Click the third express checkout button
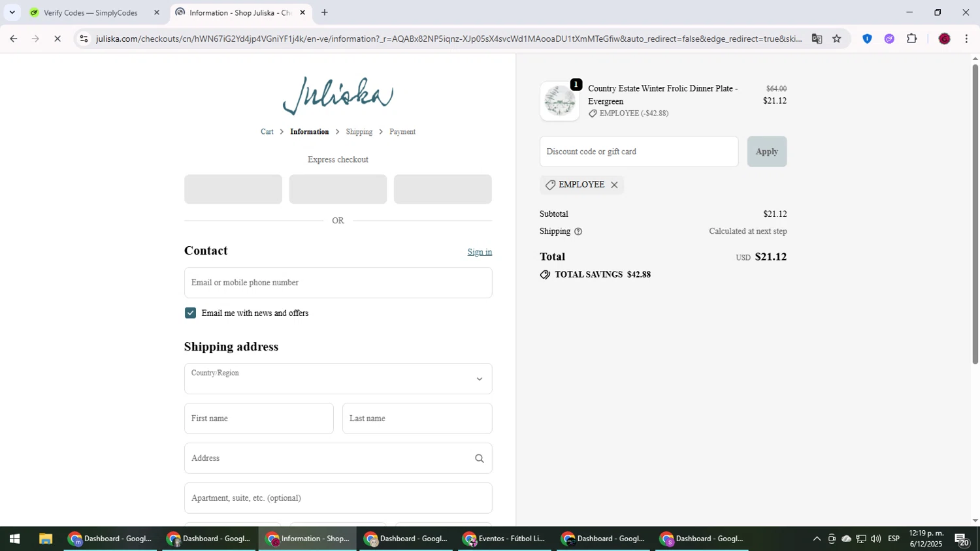The height and width of the screenshot is (551, 980). (443, 189)
